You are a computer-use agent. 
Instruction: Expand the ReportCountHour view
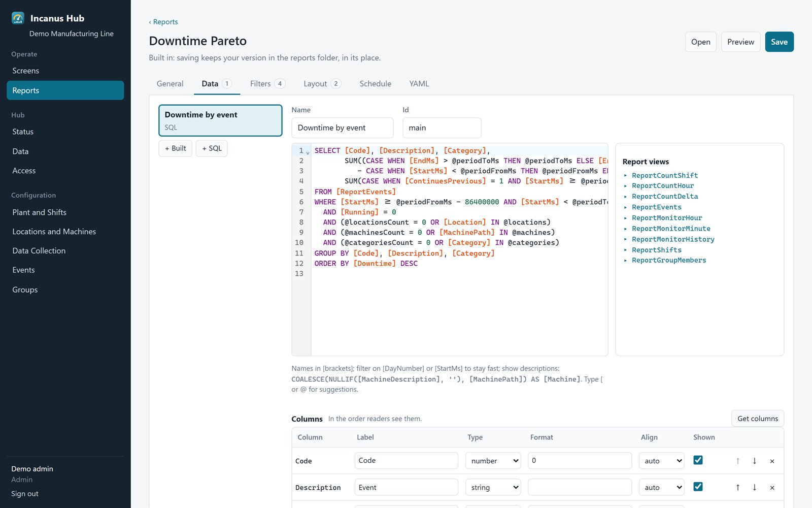(x=662, y=186)
